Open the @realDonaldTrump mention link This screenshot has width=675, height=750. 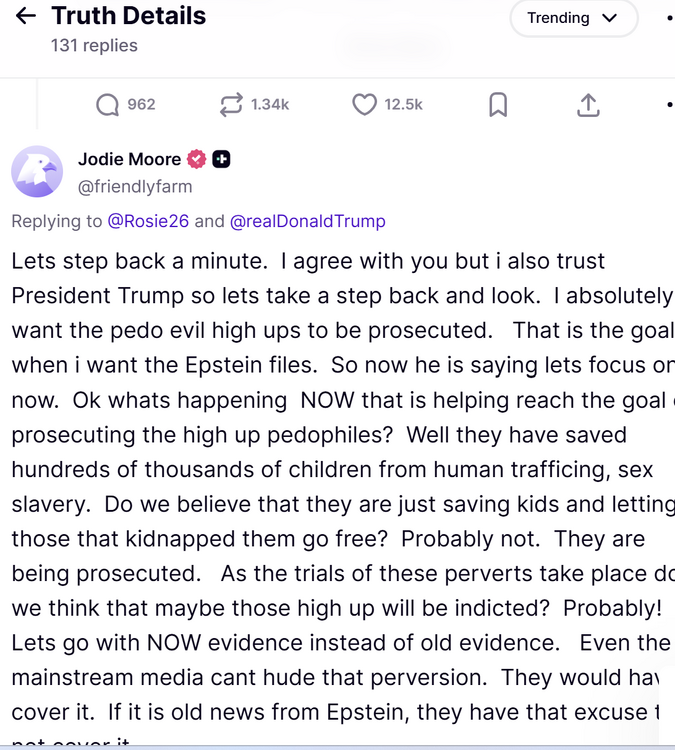pos(308,221)
